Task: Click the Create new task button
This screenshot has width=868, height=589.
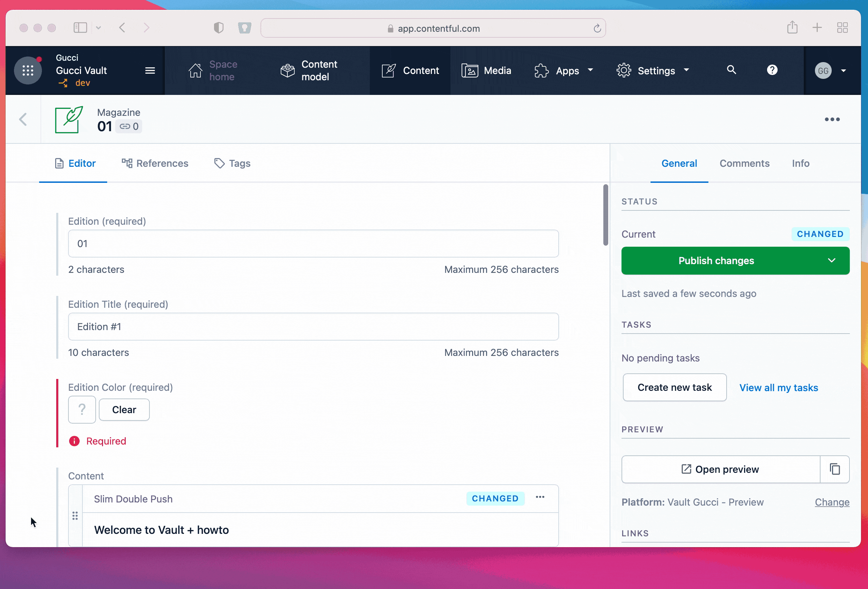Action: (674, 387)
